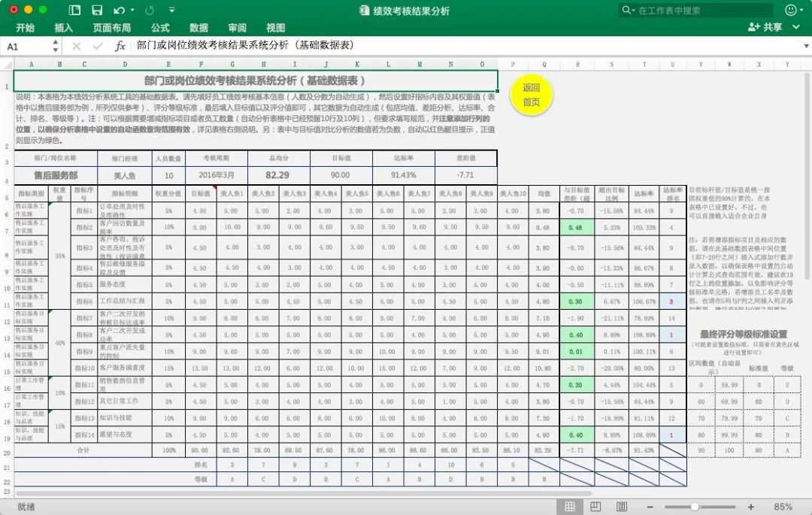This screenshot has height=515, width=812.
Task: Switch to Normal grid view in status bar
Action: [570, 507]
